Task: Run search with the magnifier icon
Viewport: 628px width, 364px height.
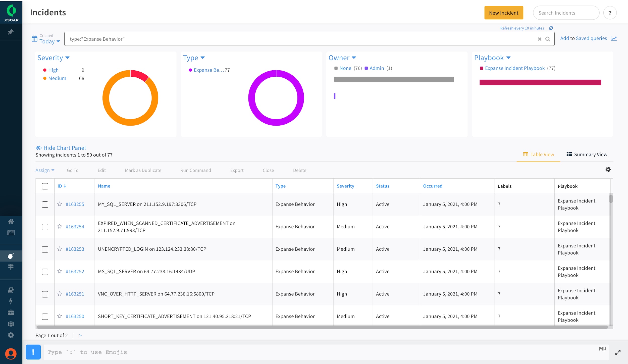Action: coord(548,39)
